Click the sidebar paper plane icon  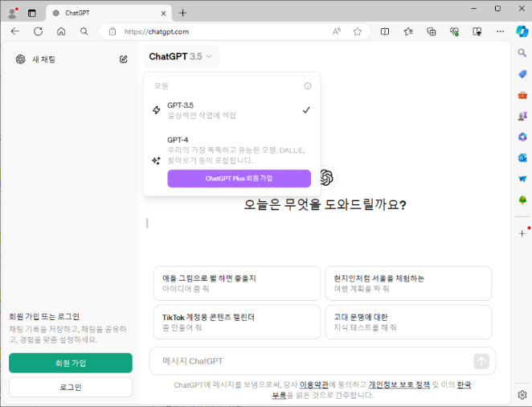[522, 179]
